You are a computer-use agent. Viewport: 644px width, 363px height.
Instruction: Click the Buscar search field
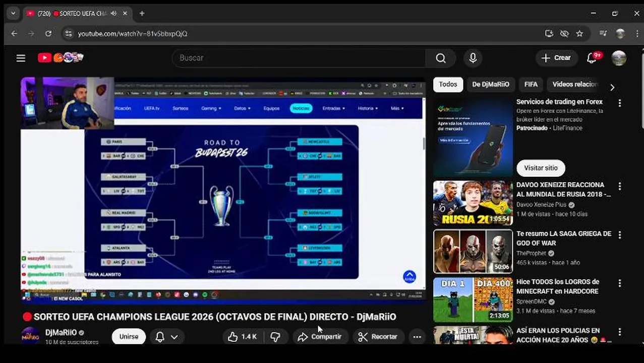[299, 58]
